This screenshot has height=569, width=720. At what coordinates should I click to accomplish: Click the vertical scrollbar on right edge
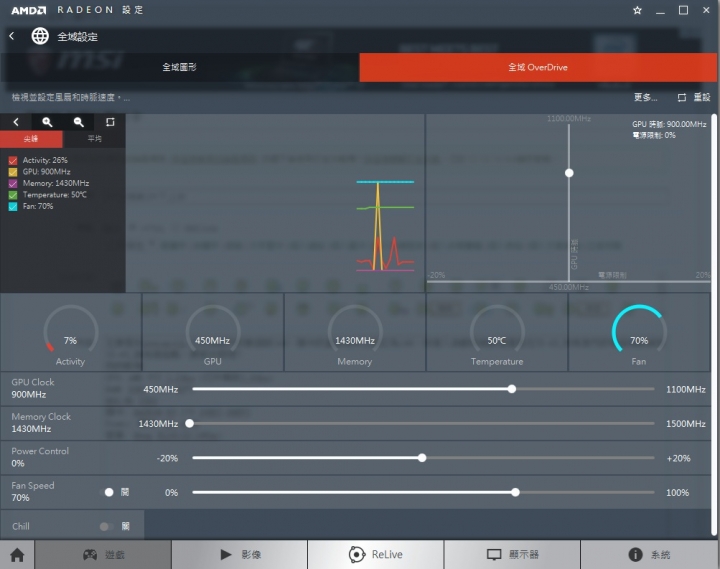click(714, 324)
